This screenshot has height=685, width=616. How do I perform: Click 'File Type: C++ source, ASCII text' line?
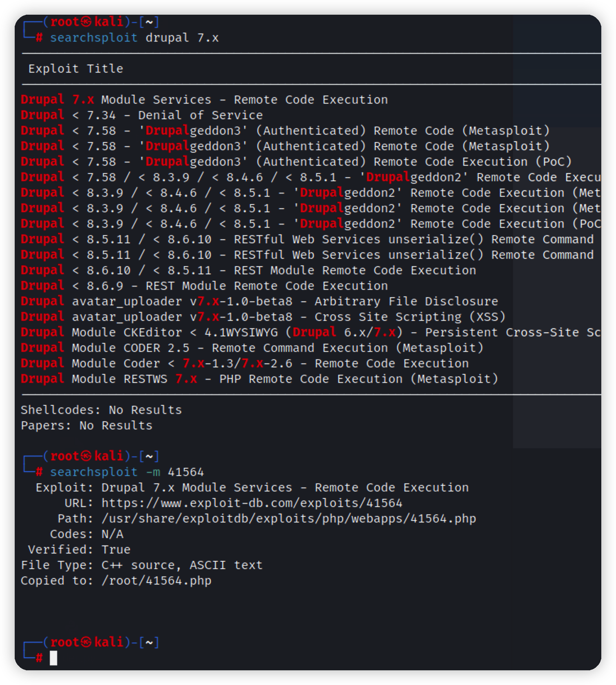tap(142, 565)
